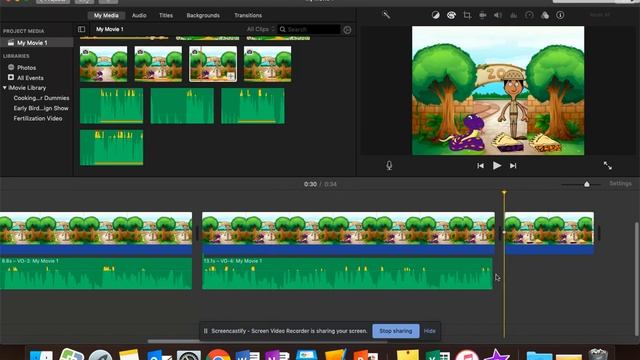Select the highlighted photo clip thumbnail
640x360 pixels.
(213, 64)
